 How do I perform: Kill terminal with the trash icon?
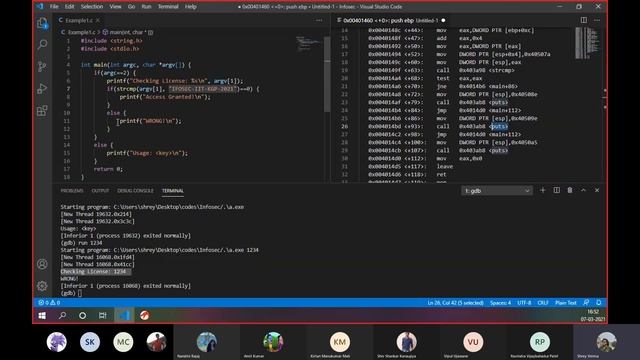point(570,190)
